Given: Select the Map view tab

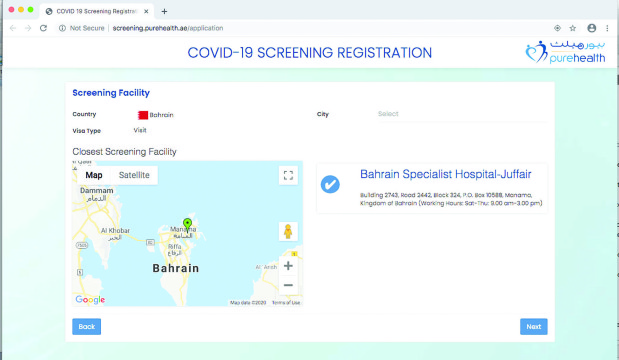Looking at the screenshot, I should (94, 175).
